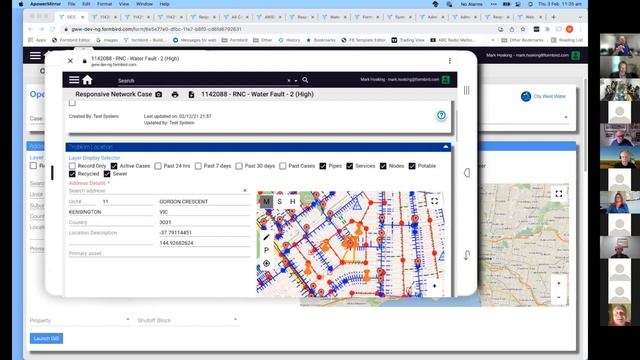Uncheck the Nodes layer checkbox
This screenshot has height=360, width=640.
click(383, 166)
